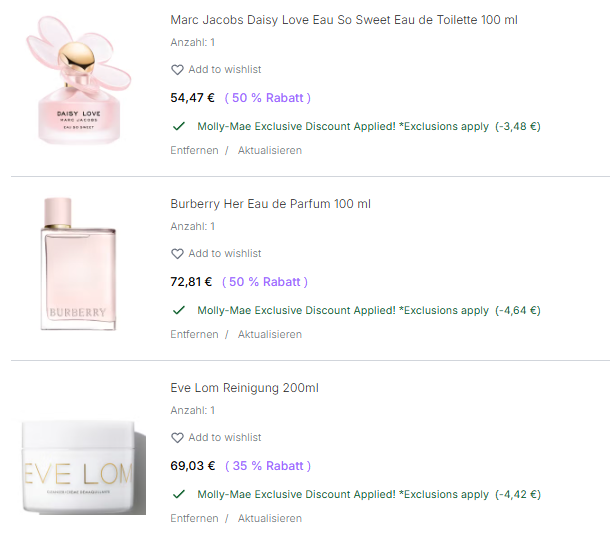This screenshot has height=541, width=610.
Task: Remove Eve Lom Reinigung via Entfernen
Action: 194,519
